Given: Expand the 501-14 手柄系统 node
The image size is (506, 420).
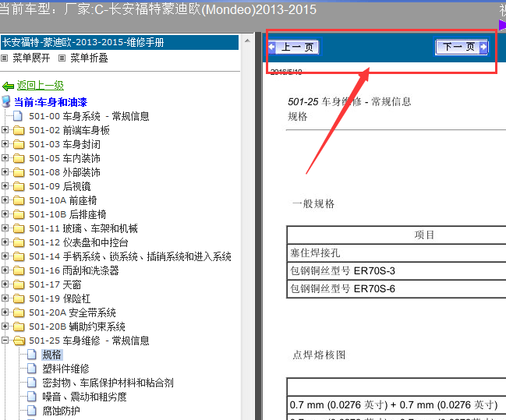Looking at the screenshot, I should [x=5, y=256].
